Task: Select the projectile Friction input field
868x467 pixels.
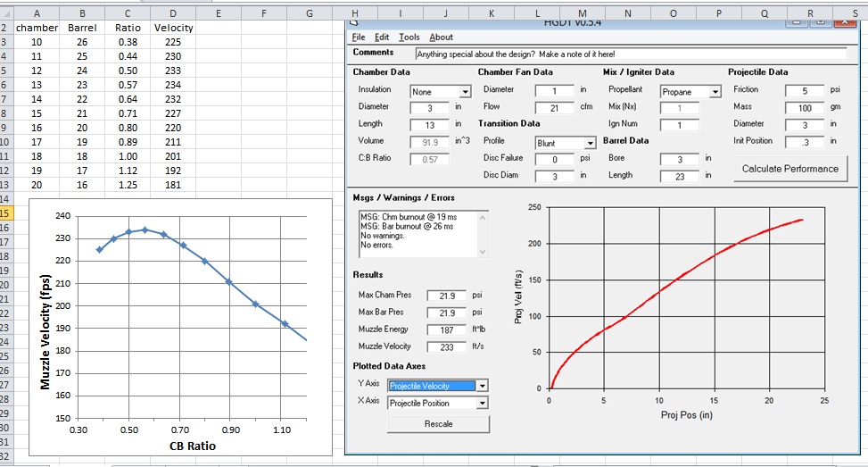Action: (803, 90)
